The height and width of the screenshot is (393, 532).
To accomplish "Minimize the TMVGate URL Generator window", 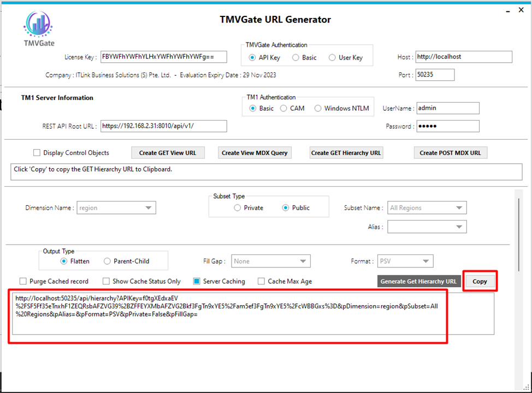I will click(508, 11).
